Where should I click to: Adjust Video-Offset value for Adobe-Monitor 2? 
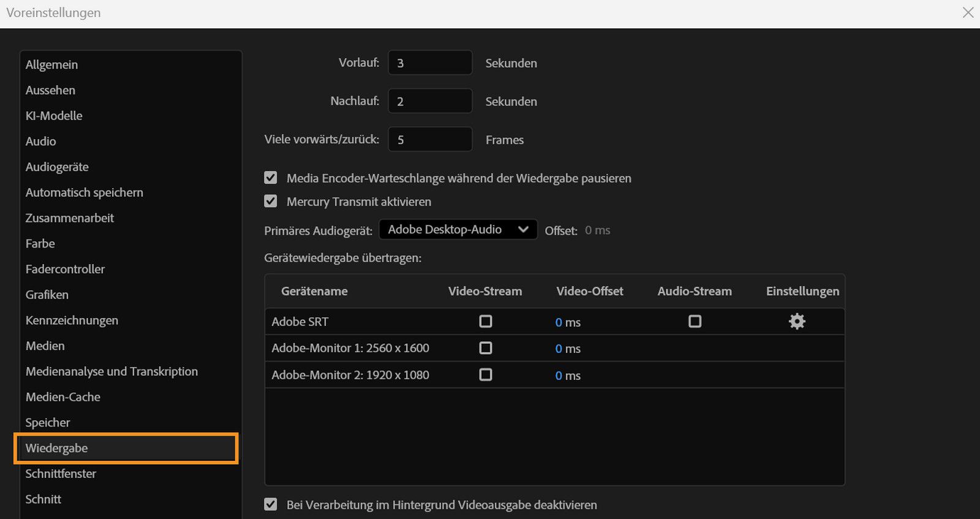pos(559,376)
